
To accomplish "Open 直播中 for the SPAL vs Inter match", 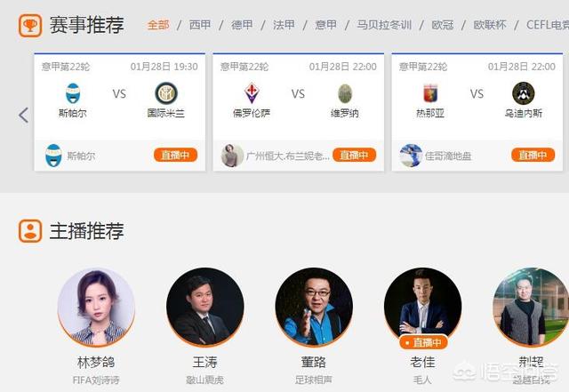I will [x=176, y=156].
